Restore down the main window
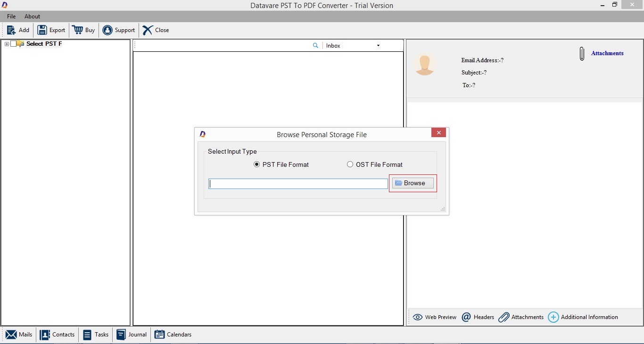 (615, 5)
